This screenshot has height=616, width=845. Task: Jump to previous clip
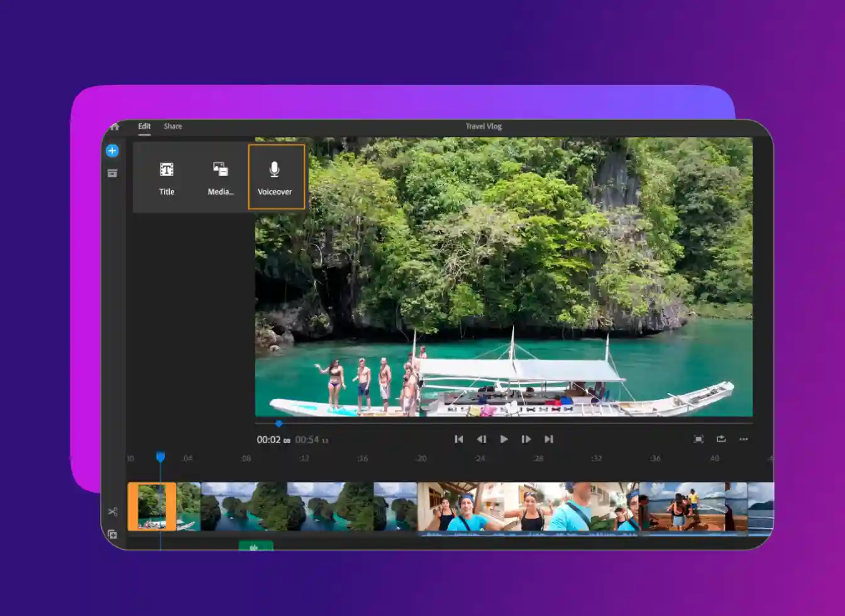(x=459, y=439)
